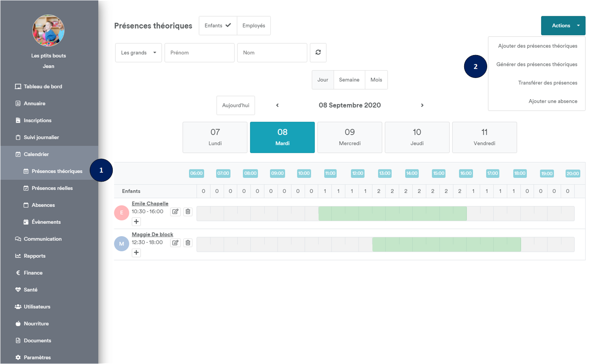Edit Emile Chapelle's presence entry
The width and height of the screenshot is (601, 364).
click(x=175, y=212)
